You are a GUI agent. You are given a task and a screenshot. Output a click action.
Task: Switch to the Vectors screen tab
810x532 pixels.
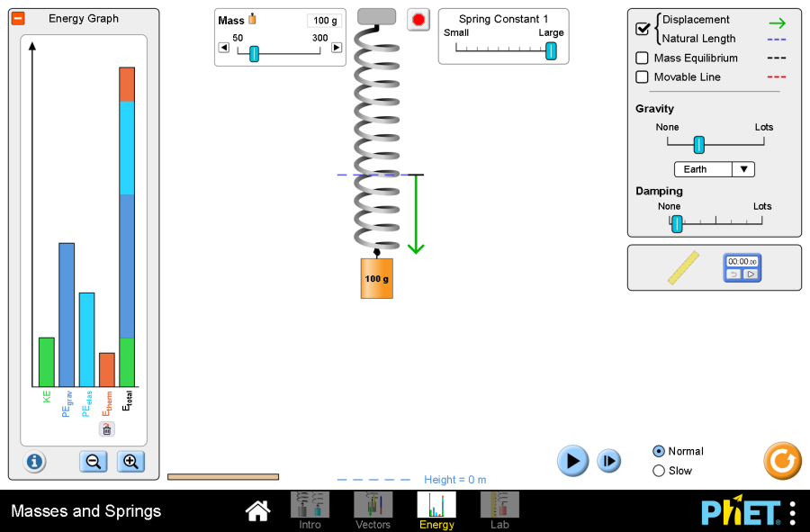(x=373, y=509)
